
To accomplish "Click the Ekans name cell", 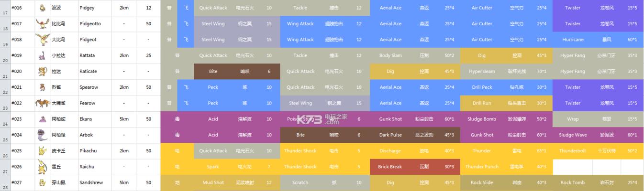I will coord(95,119).
